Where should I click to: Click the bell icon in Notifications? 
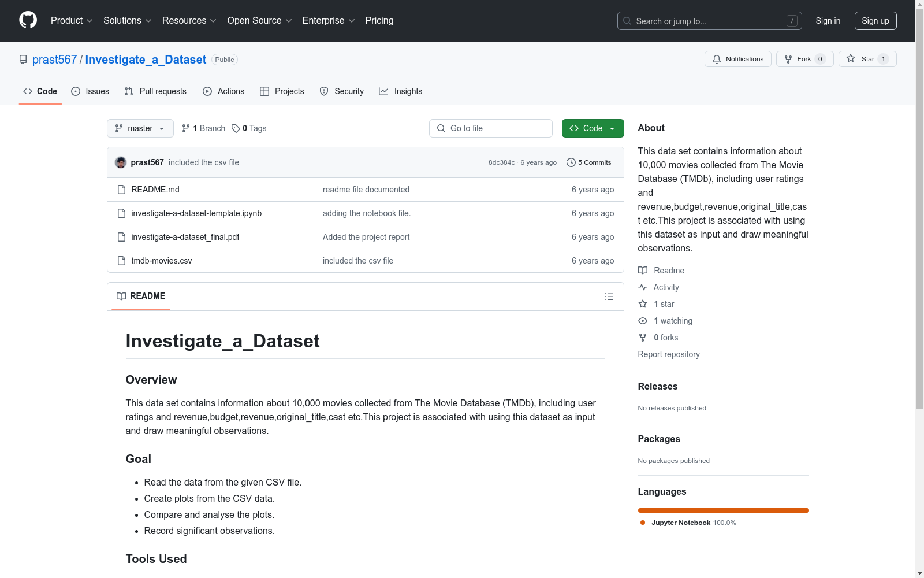(x=717, y=59)
